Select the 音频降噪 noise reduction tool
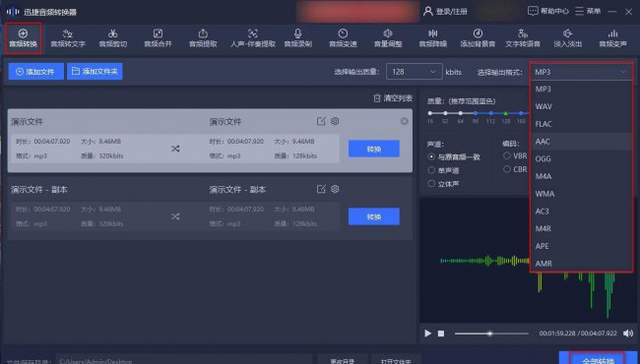This screenshot has height=364, width=640. click(432, 38)
